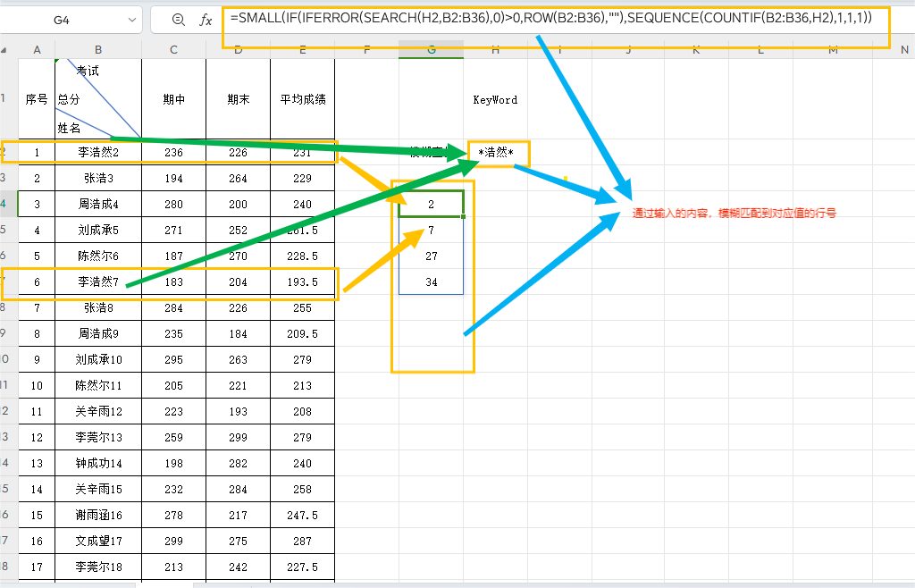Select the 平均成绩 header cell

click(x=302, y=99)
